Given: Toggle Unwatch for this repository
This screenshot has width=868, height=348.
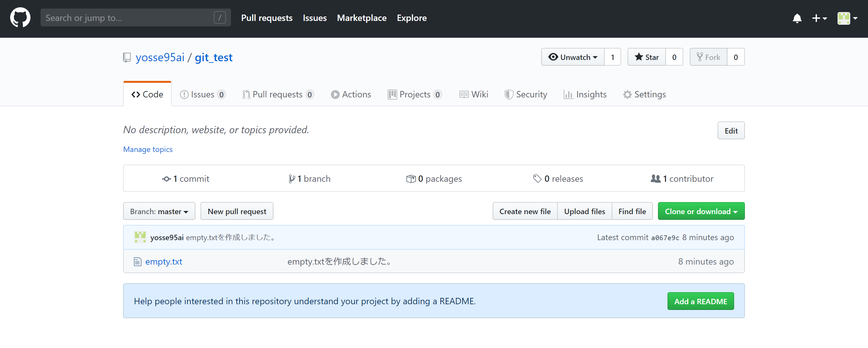Looking at the screenshot, I should pos(573,57).
